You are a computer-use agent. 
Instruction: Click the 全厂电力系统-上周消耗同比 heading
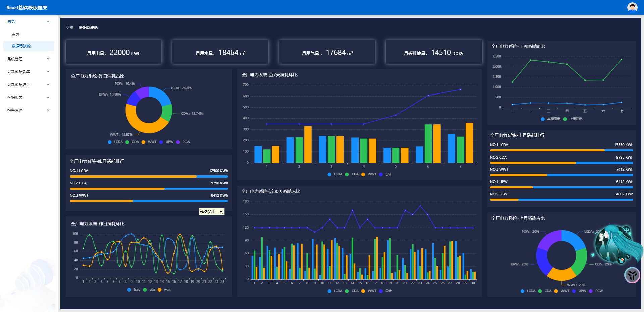point(518,47)
